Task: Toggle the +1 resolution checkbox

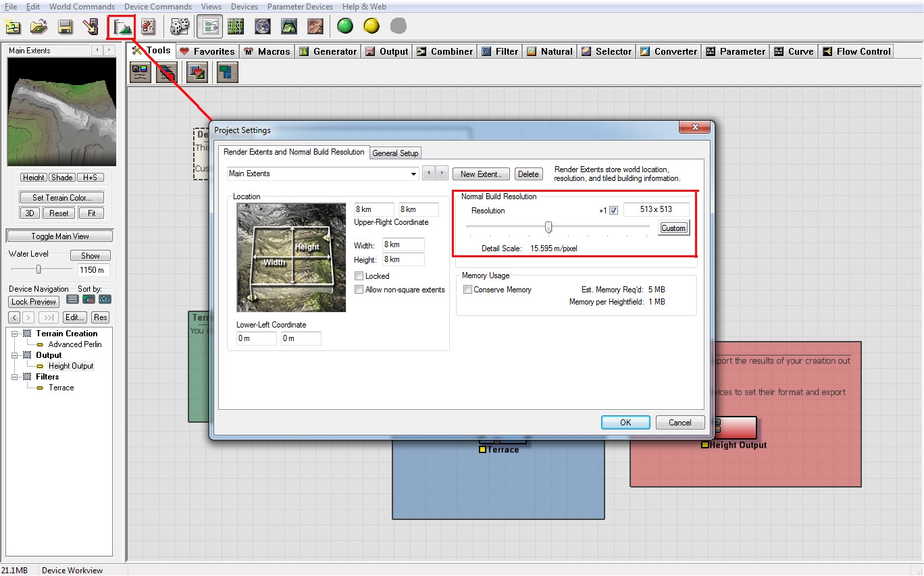Action: [x=613, y=211]
